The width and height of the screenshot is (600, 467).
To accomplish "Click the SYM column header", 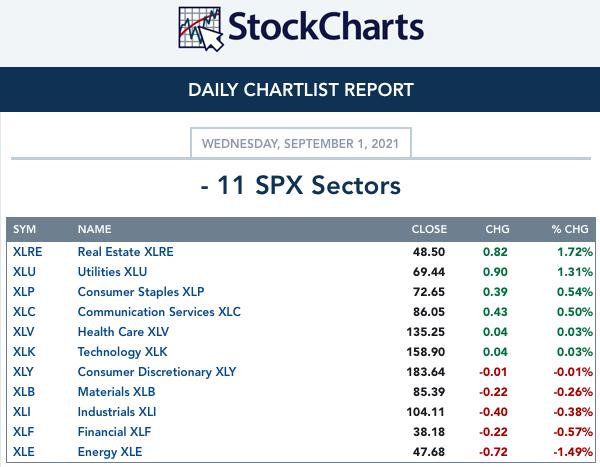I will point(24,229).
